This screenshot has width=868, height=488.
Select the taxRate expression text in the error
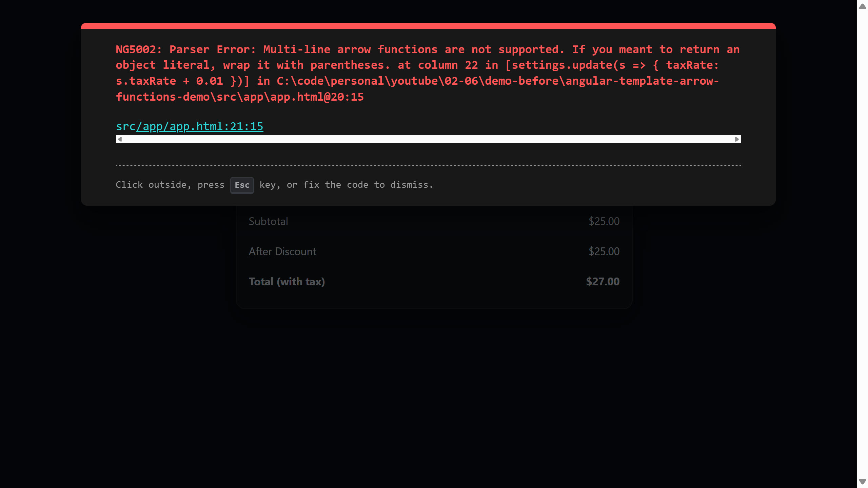692,65
